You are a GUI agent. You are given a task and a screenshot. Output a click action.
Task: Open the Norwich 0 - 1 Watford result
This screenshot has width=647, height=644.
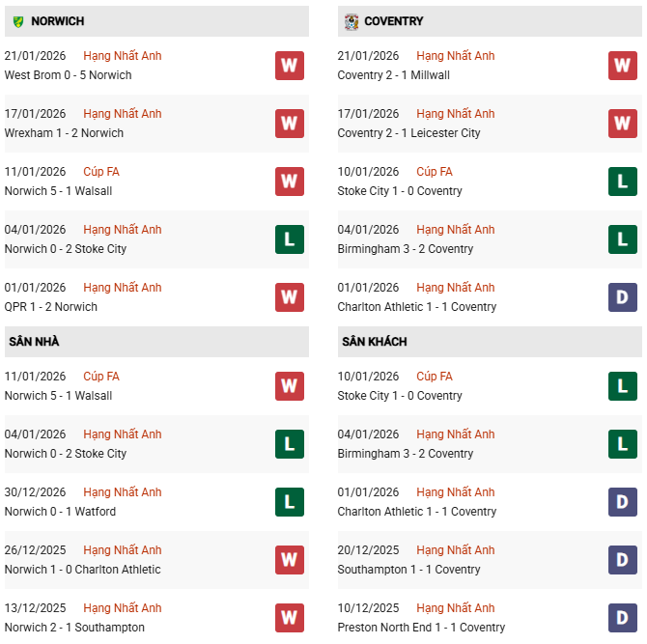[60, 512]
